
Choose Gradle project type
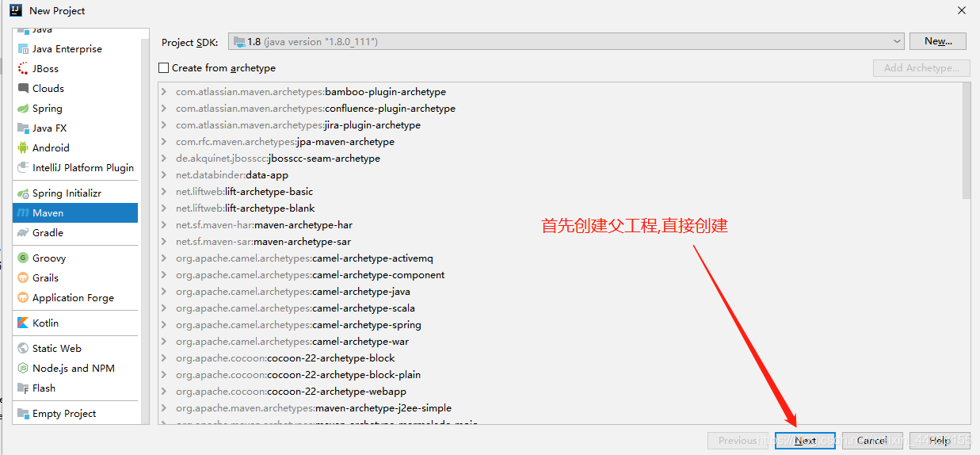[x=75, y=233]
